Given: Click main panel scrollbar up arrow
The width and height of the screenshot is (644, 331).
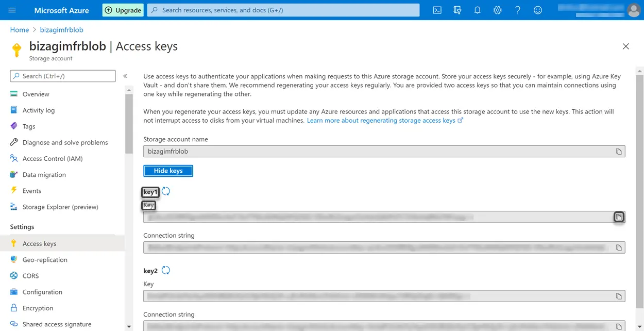Looking at the screenshot, I should pos(640,71).
